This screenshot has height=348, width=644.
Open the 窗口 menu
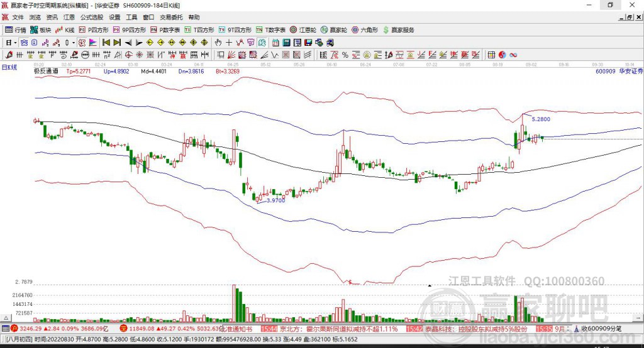[148, 17]
